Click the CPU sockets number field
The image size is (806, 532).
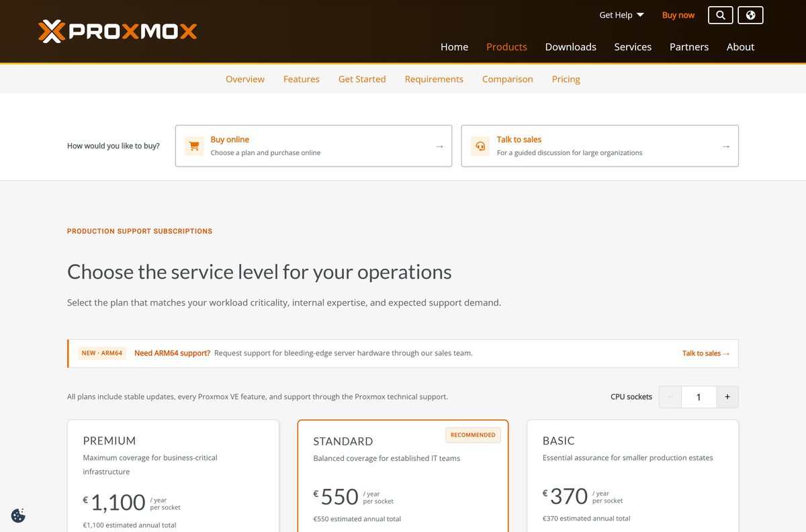699,397
